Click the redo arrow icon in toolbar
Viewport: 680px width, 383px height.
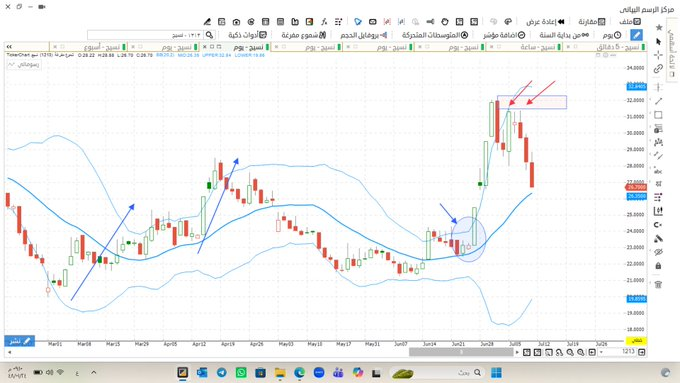pos(508,22)
